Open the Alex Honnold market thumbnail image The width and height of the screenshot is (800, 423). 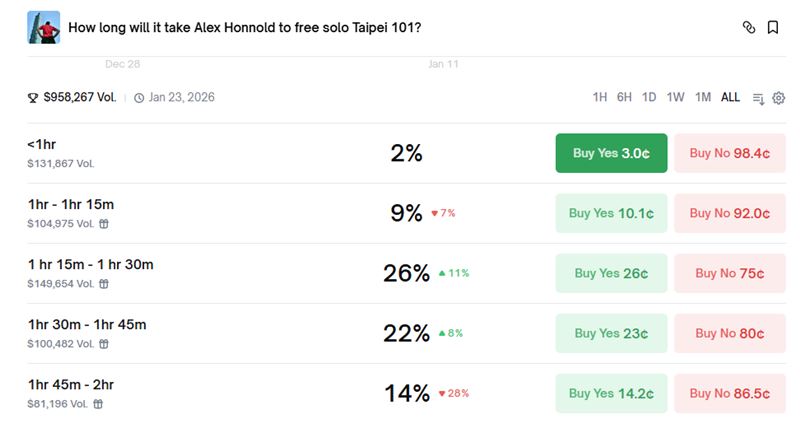[44, 27]
